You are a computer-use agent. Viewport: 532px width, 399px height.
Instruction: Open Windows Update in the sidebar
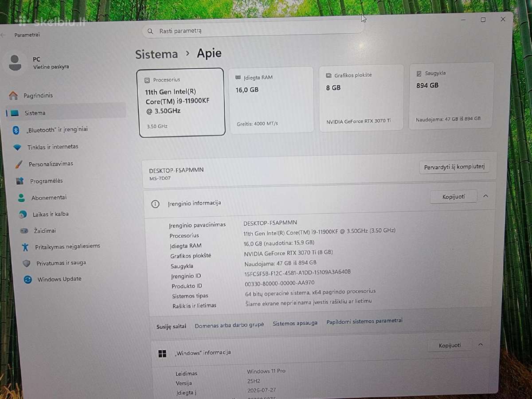(x=59, y=279)
